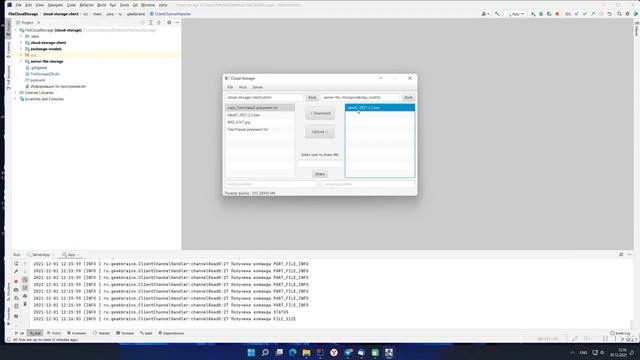The width and height of the screenshot is (640, 360).
Task: Toggle scroll to end in Run console
Action: pos(25,288)
